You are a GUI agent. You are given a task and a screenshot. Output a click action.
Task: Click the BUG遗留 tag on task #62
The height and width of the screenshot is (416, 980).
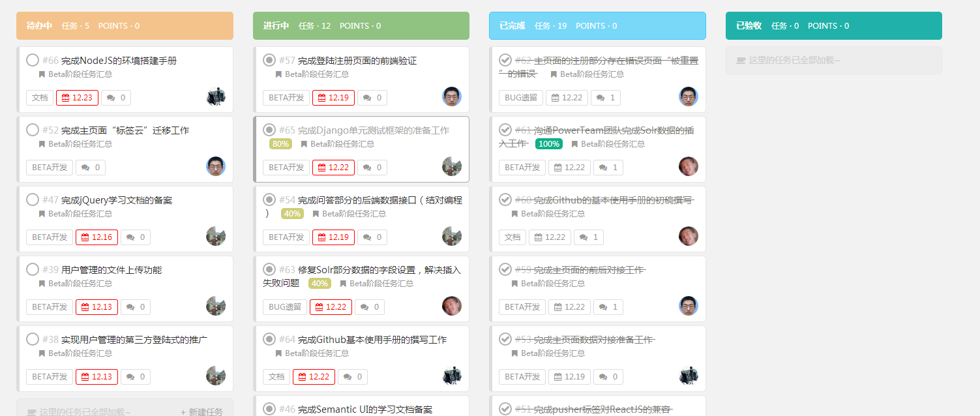[x=521, y=98]
